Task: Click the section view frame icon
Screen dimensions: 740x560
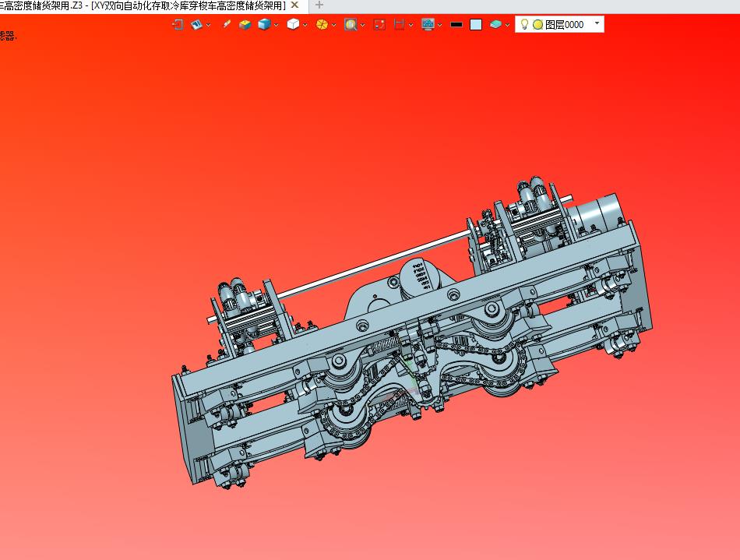Action: click(x=400, y=24)
